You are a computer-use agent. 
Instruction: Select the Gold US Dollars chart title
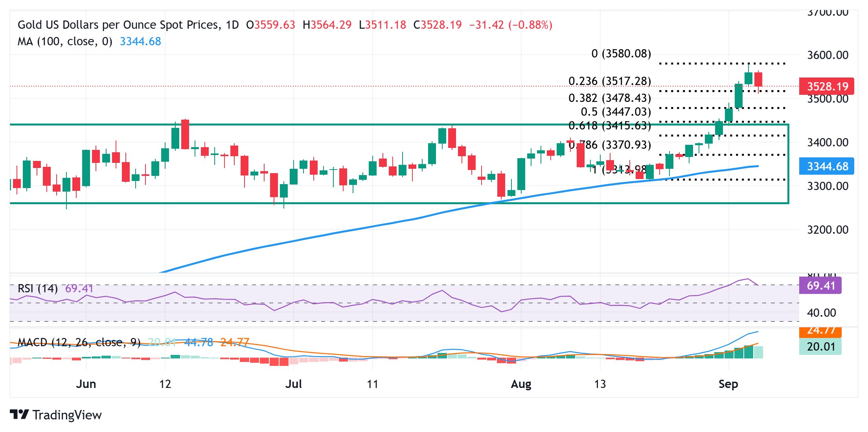(x=128, y=25)
